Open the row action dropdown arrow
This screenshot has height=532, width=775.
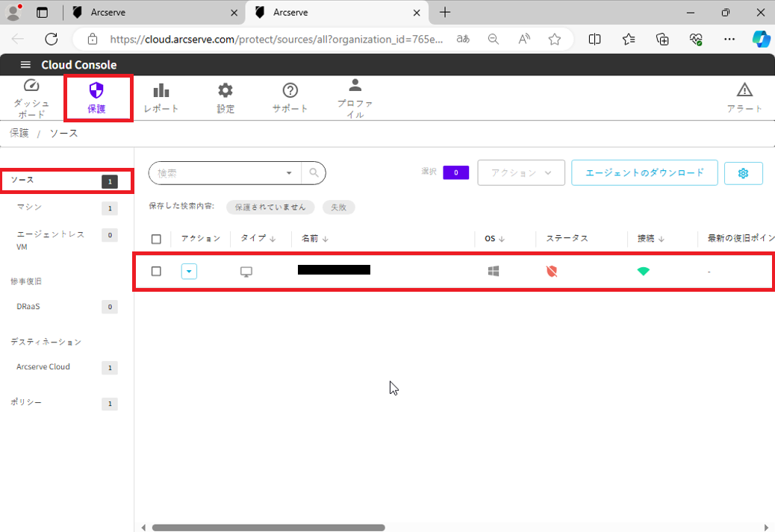tap(189, 271)
